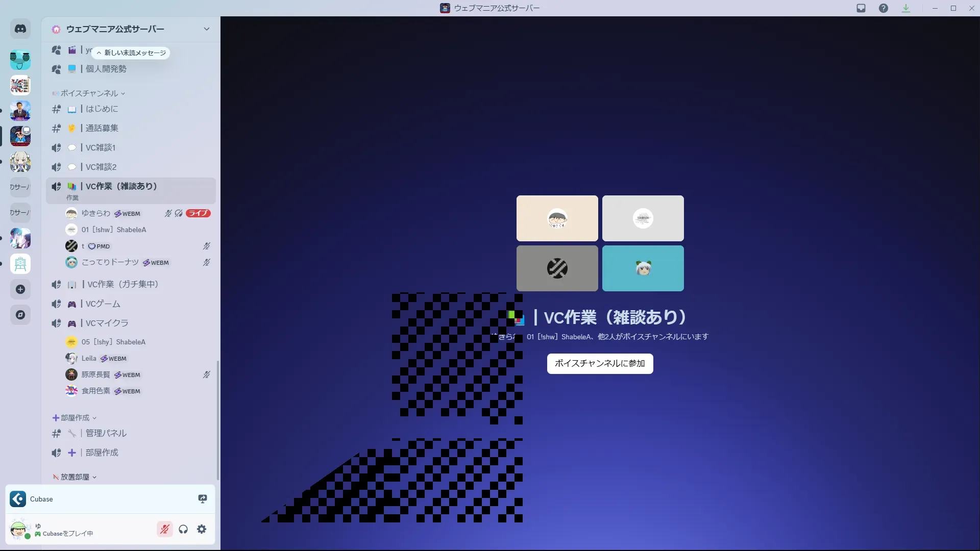
Task: Collapse the 部屋作成 category
Action: pyautogui.click(x=75, y=418)
